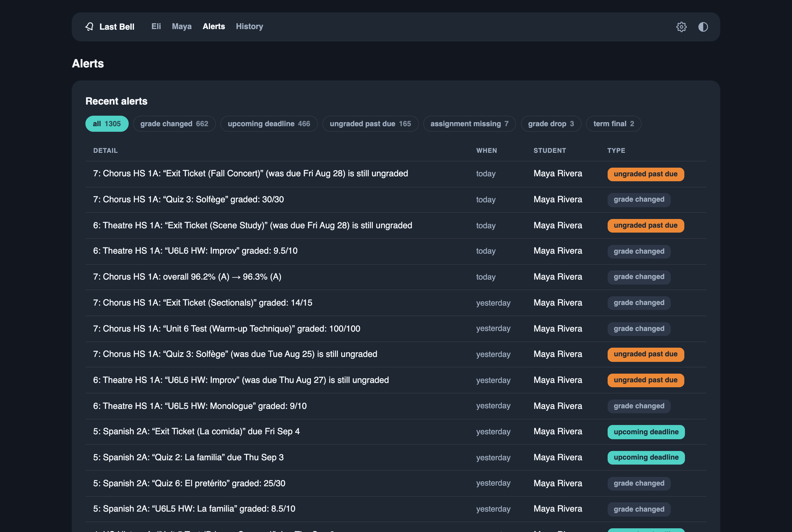Click 'grade changed' badge on overall 96.3% row
Image resolution: width=792 pixels, height=532 pixels.
pyautogui.click(x=639, y=277)
